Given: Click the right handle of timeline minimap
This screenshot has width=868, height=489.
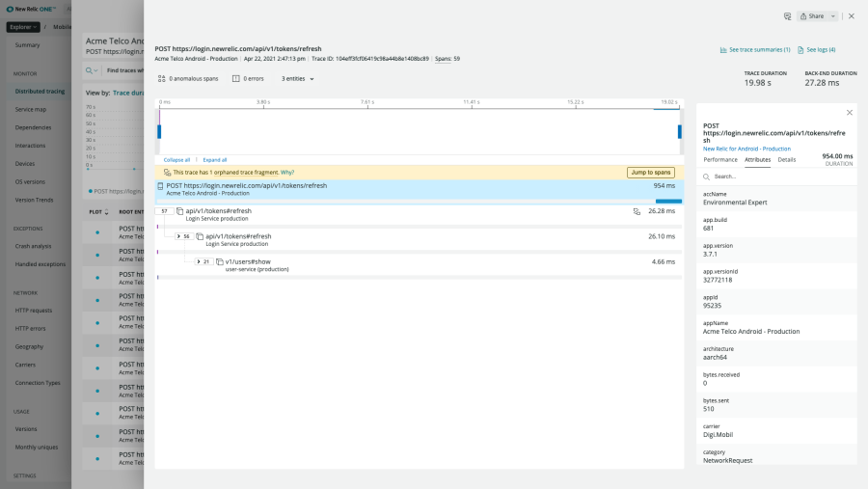Looking at the screenshot, I should click(680, 131).
